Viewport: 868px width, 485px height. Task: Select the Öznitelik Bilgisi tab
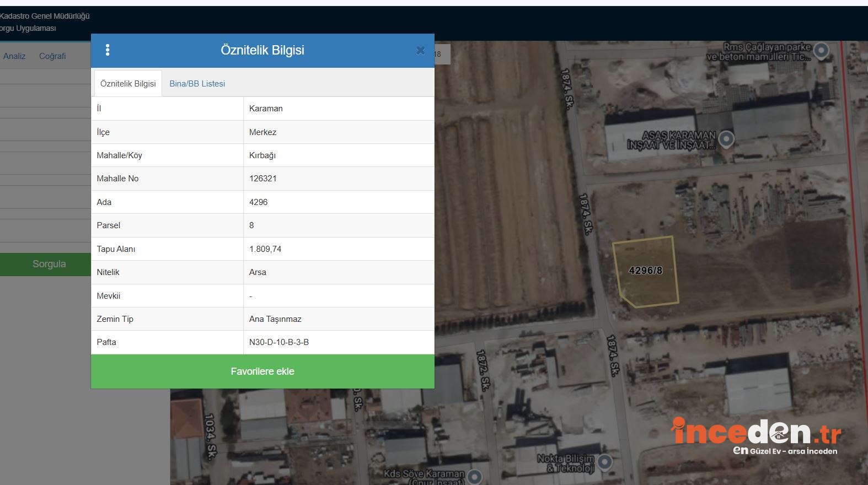pos(128,84)
